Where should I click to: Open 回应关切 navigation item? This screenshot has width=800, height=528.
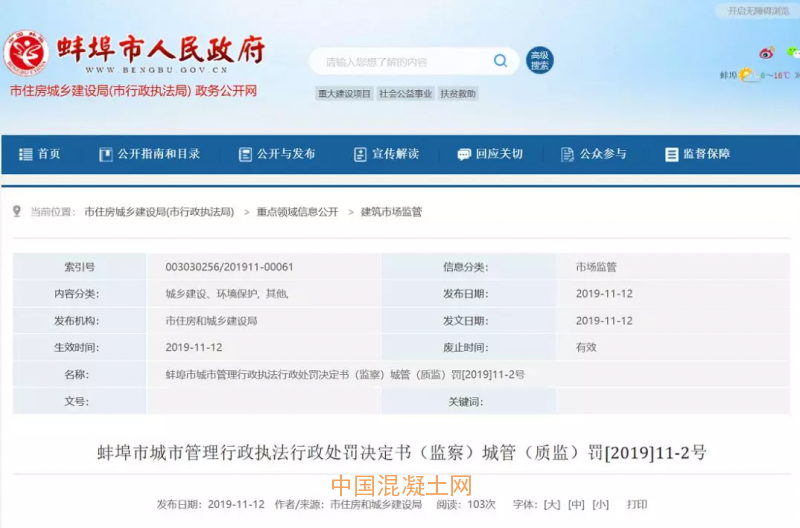(x=490, y=154)
